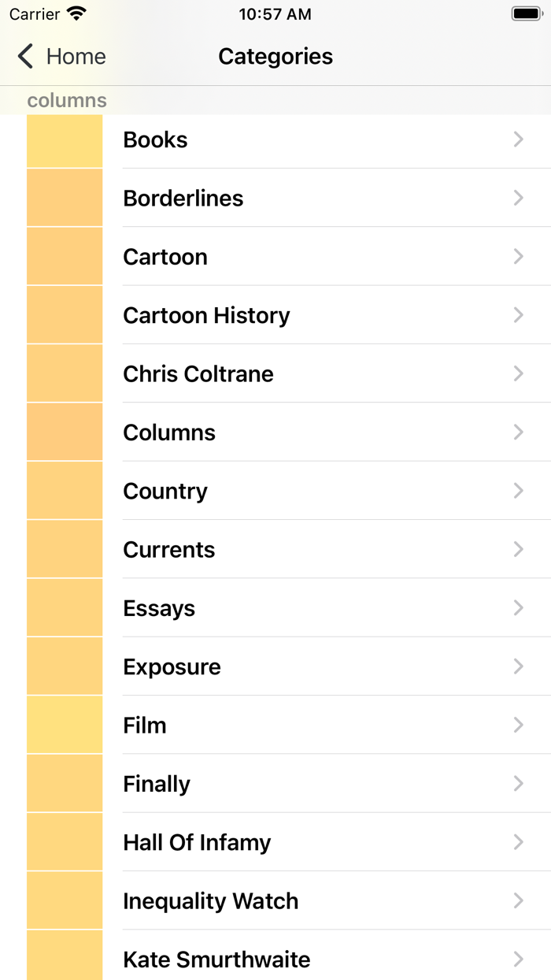This screenshot has height=980, width=551.
Task: Click the chevron icon beside Finally
Action: click(518, 783)
